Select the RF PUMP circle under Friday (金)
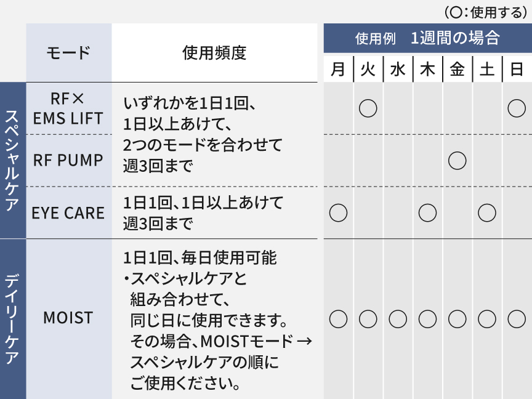The width and height of the screenshot is (532, 399). [x=457, y=161]
